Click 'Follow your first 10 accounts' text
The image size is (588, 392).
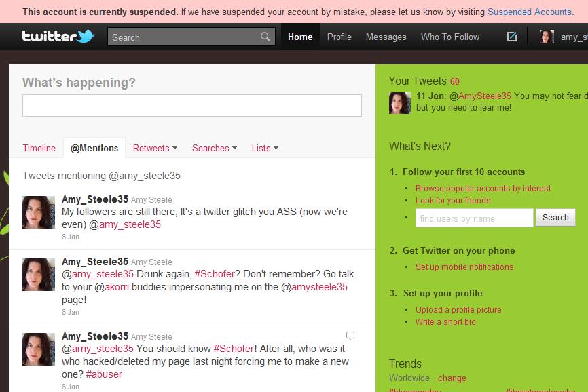coord(464,172)
